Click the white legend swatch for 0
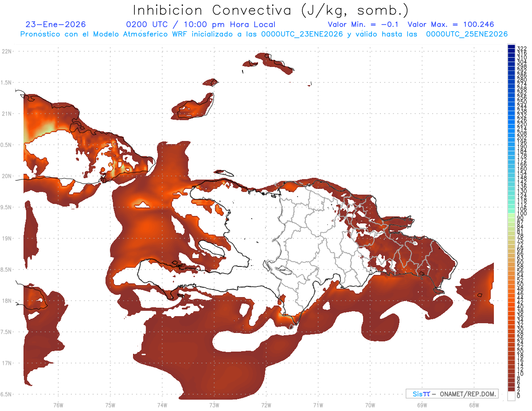 coord(511,397)
